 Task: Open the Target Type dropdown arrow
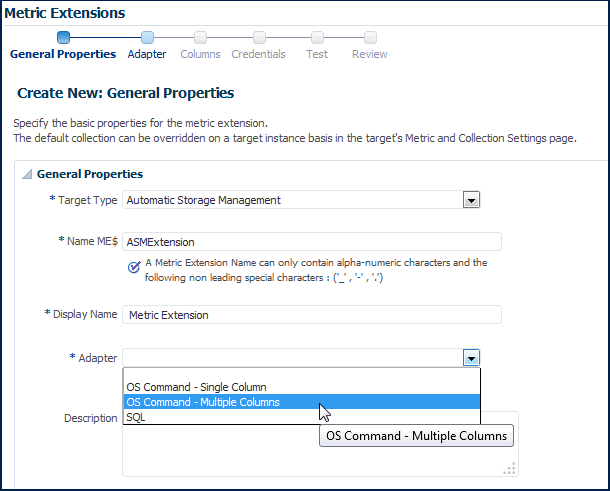tap(471, 200)
